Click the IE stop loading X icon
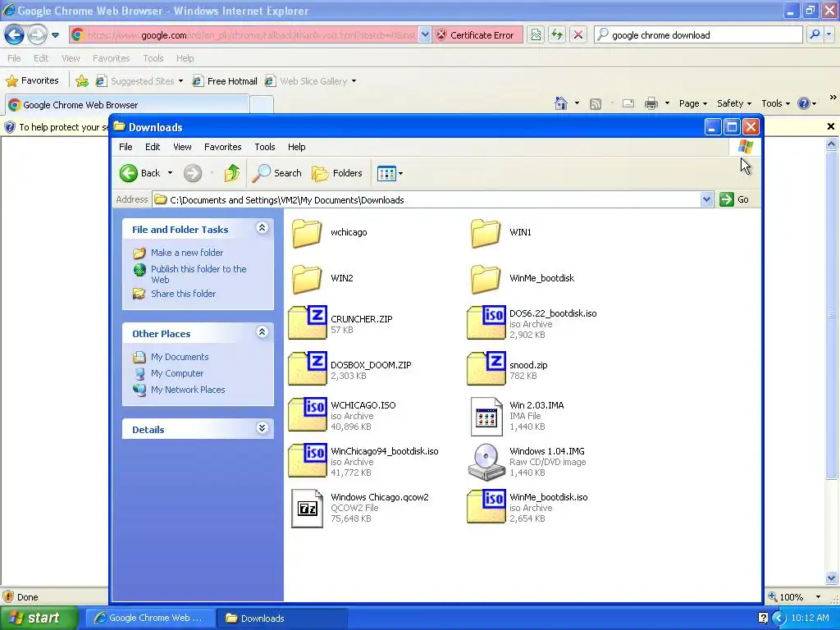 tap(578, 34)
